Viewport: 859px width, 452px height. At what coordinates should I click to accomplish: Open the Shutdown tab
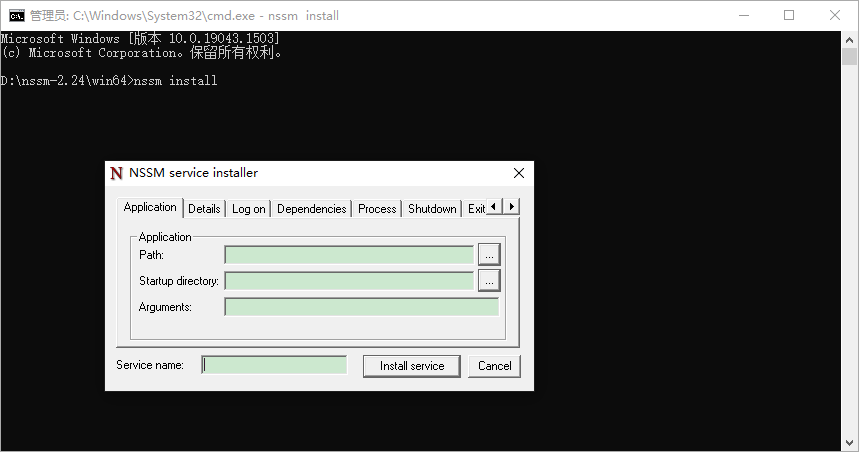tap(432, 209)
